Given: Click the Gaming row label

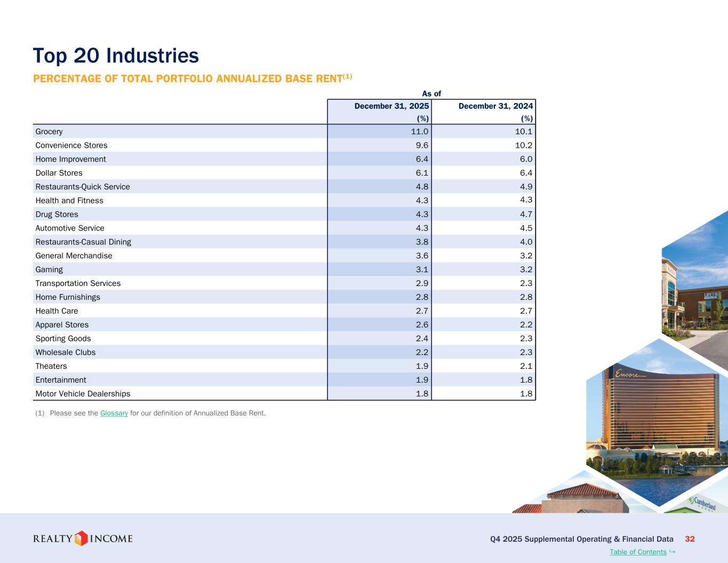Looking at the screenshot, I should (49, 269).
